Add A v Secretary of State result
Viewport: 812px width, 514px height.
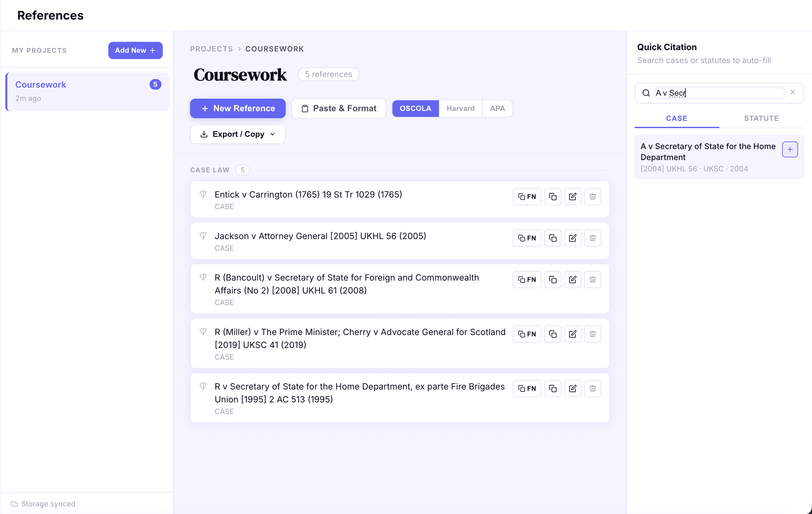tap(789, 149)
